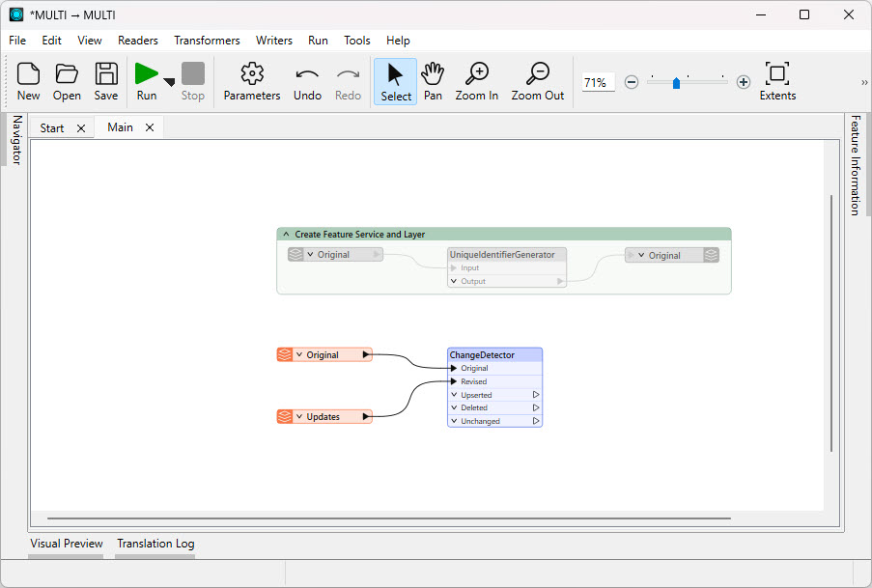
Task: Close the Main tab
Action: (x=150, y=127)
